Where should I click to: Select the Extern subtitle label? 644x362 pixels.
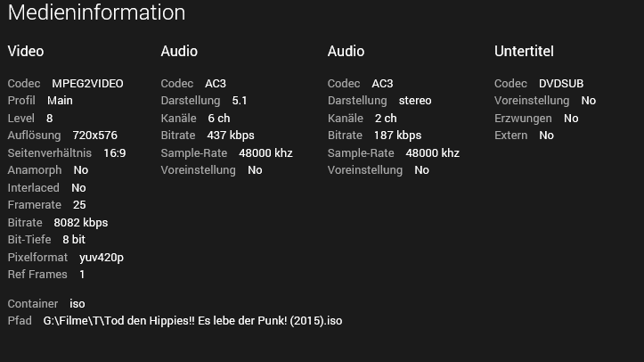511,136
